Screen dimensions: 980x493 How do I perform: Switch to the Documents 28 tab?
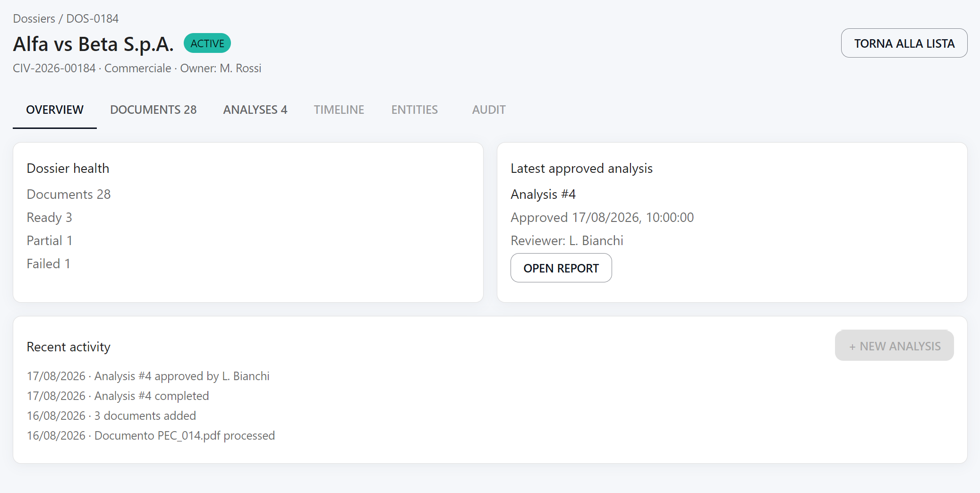pyautogui.click(x=153, y=110)
